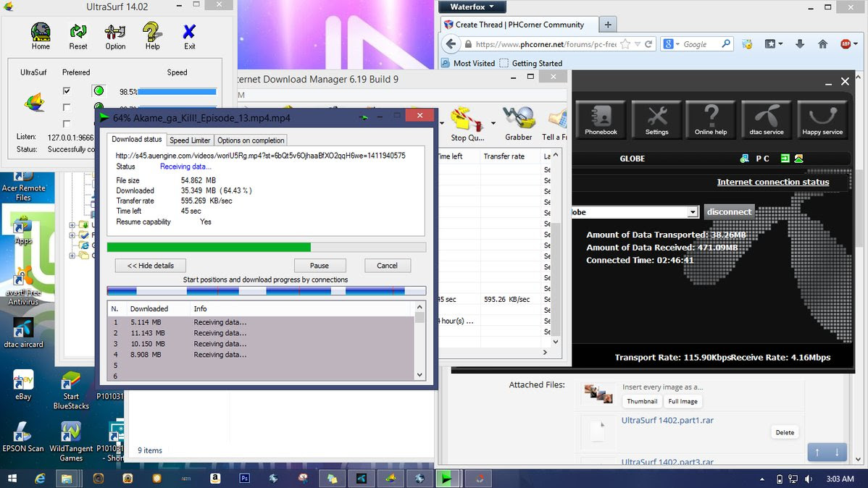
Task: Check third Preferred server checkbox in UltraSurf
Action: 67,124
